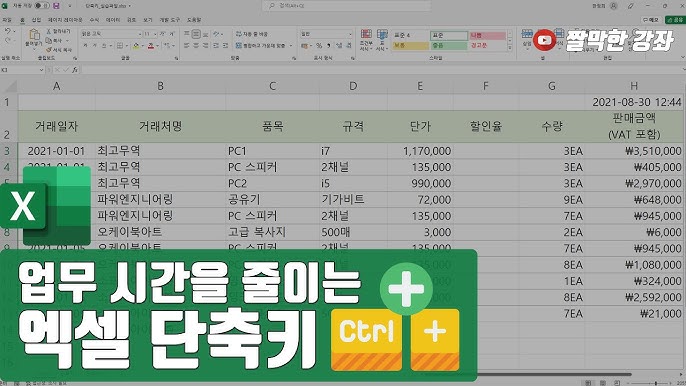Open the workbook filename dropdown

tap(130, 6)
